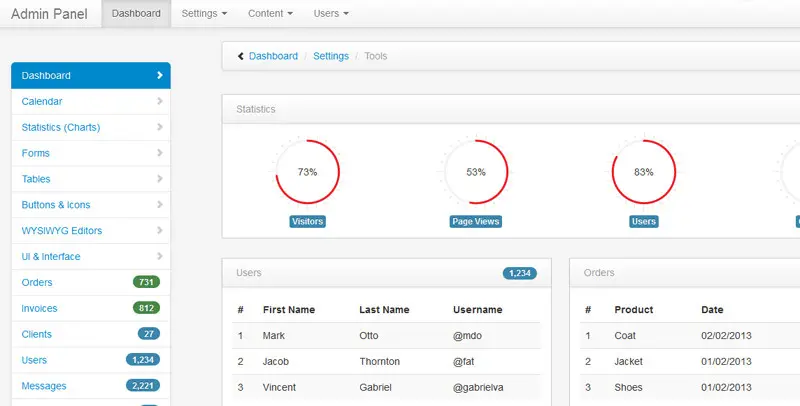
Task: Click the 83% Users circular gauge
Action: pyautogui.click(x=644, y=172)
